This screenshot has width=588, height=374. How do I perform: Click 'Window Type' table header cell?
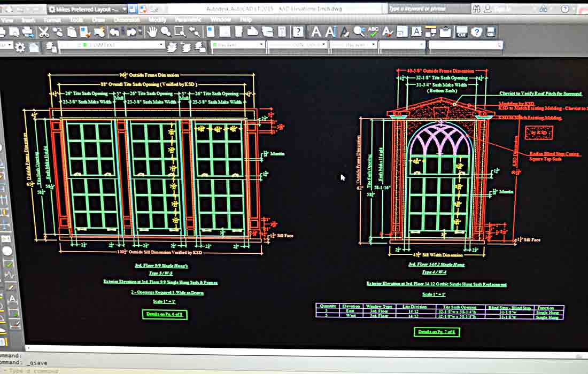(379, 307)
